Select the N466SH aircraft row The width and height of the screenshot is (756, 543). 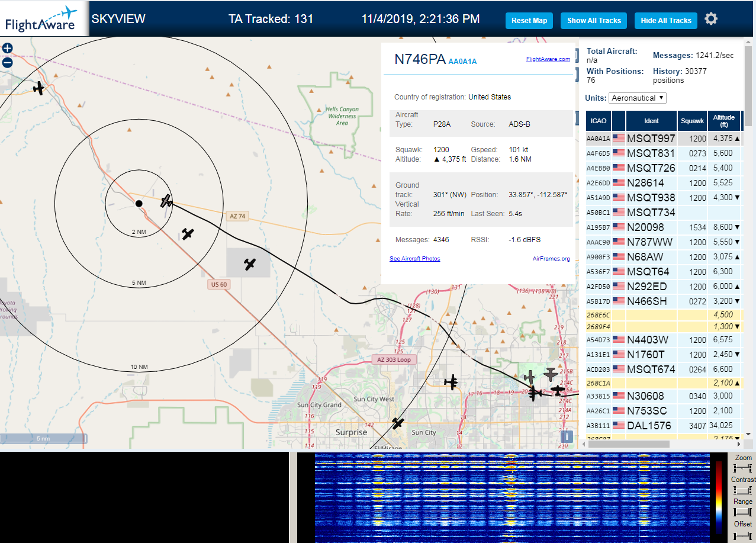[663, 301]
